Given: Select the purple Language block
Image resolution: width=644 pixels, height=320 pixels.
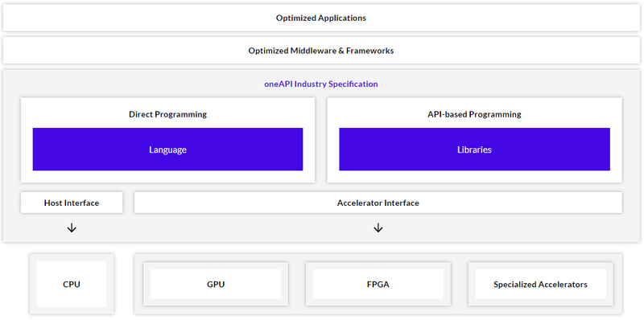Looking at the screenshot, I should tap(167, 150).
